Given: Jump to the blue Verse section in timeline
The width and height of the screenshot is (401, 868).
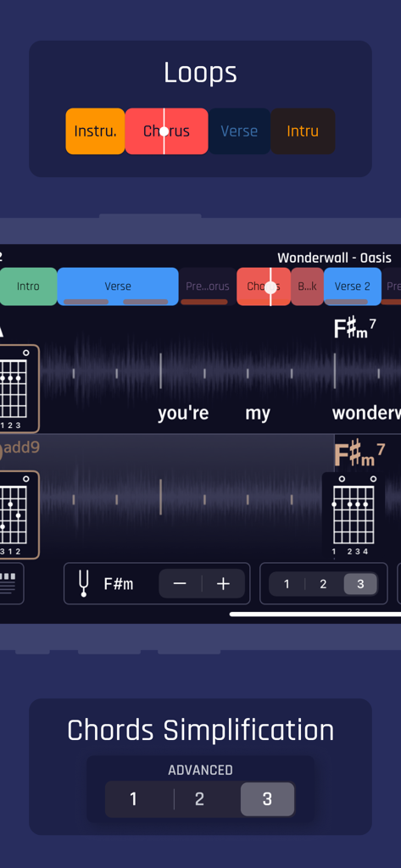Looking at the screenshot, I should (118, 287).
